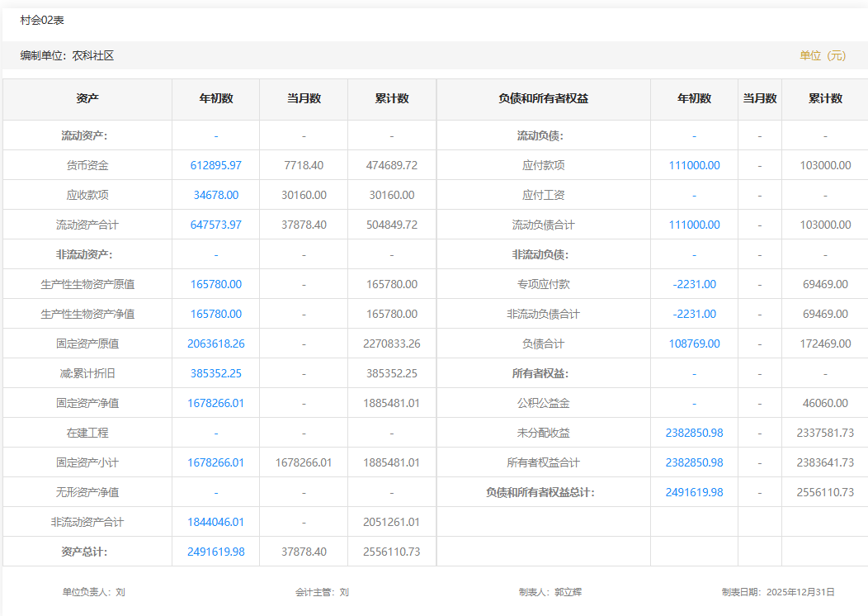Click the 应付款项 opening balance 111000.00
868x616 pixels.
coord(694,165)
